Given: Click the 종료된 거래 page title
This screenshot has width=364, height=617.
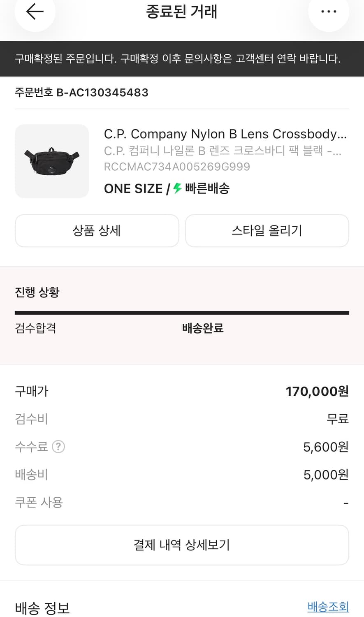Looking at the screenshot, I should tap(181, 12).
